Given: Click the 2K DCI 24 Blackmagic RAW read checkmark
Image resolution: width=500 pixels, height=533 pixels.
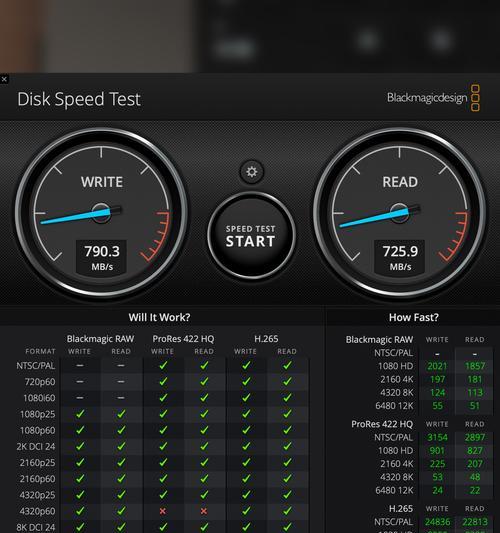Looking at the screenshot, I should (x=121, y=446).
